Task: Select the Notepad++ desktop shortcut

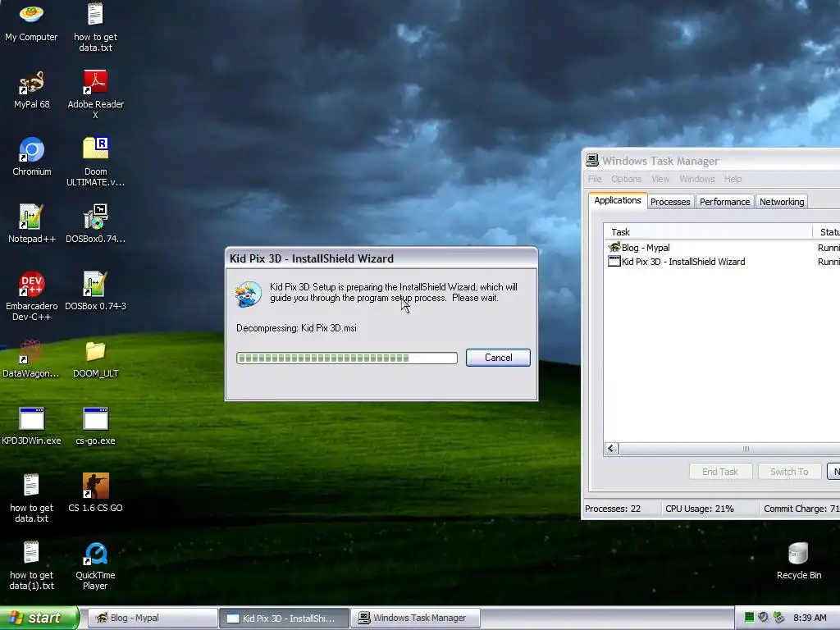Action: pos(32,223)
